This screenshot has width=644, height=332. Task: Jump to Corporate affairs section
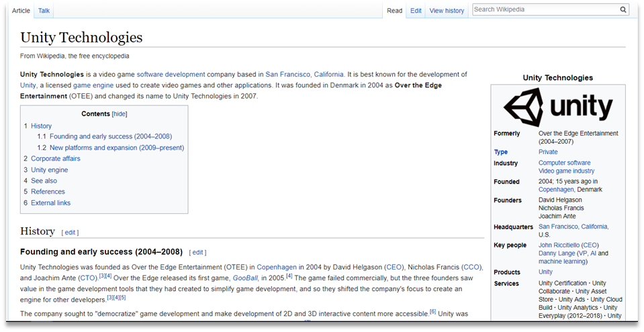[56, 159]
